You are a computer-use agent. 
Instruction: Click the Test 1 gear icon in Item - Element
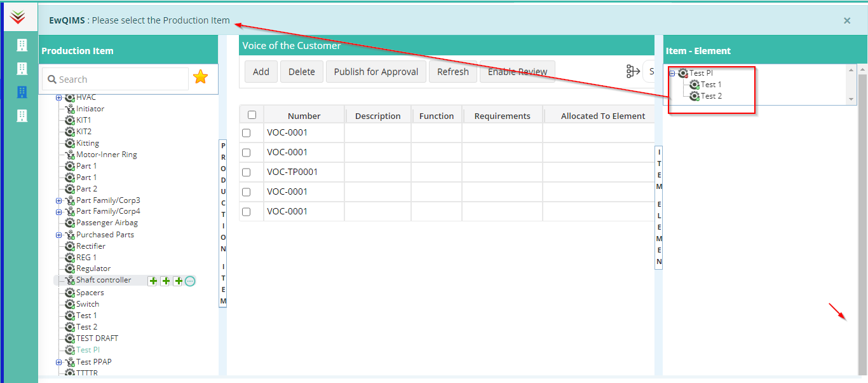tap(695, 85)
